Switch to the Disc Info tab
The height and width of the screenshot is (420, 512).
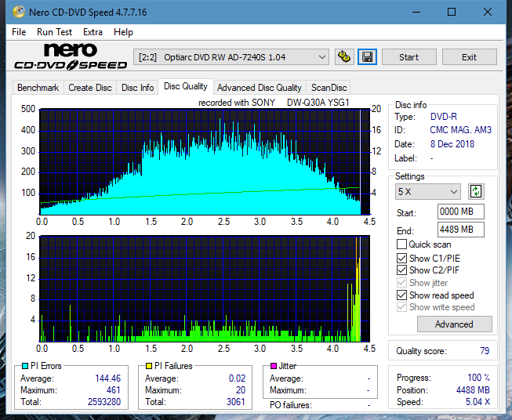pyautogui.click(x=137, y=88)
